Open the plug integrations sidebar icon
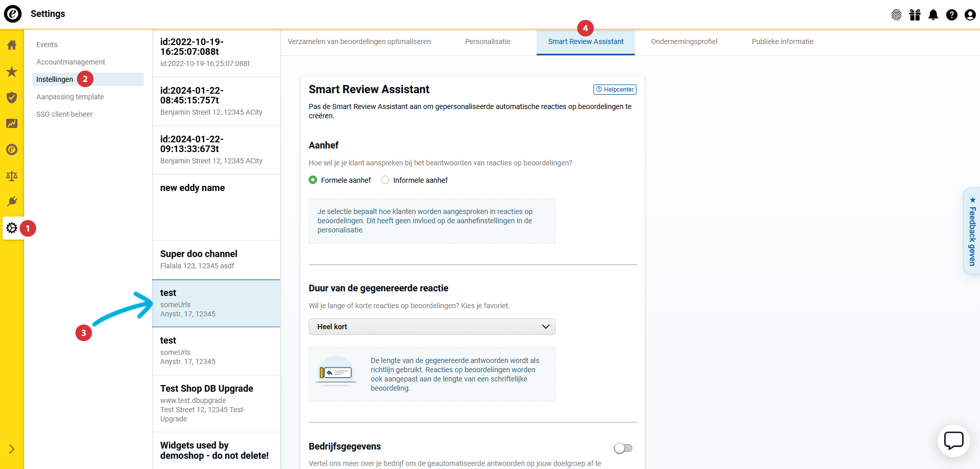This screenshot has width=980, height=469. (x=12, y=201)
